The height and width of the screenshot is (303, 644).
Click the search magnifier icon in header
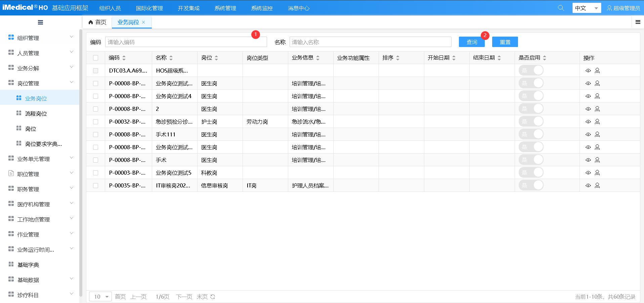point(560,8)
